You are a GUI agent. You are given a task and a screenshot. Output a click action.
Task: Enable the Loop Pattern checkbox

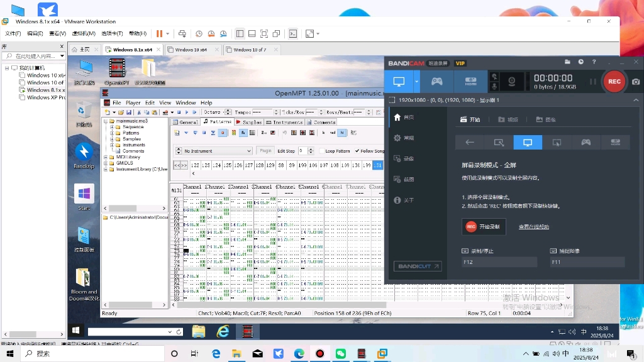click(322, 151)
